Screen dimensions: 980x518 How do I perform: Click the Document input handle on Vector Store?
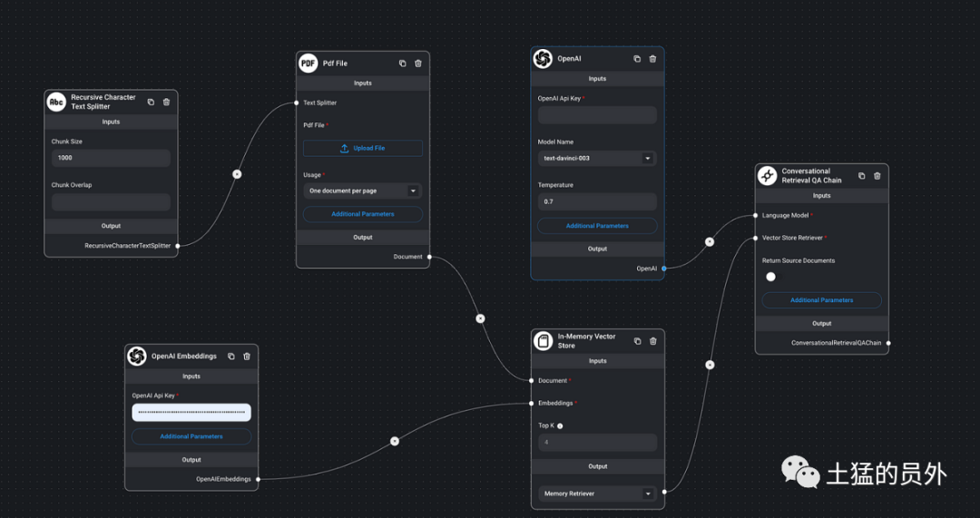[531, 380]
